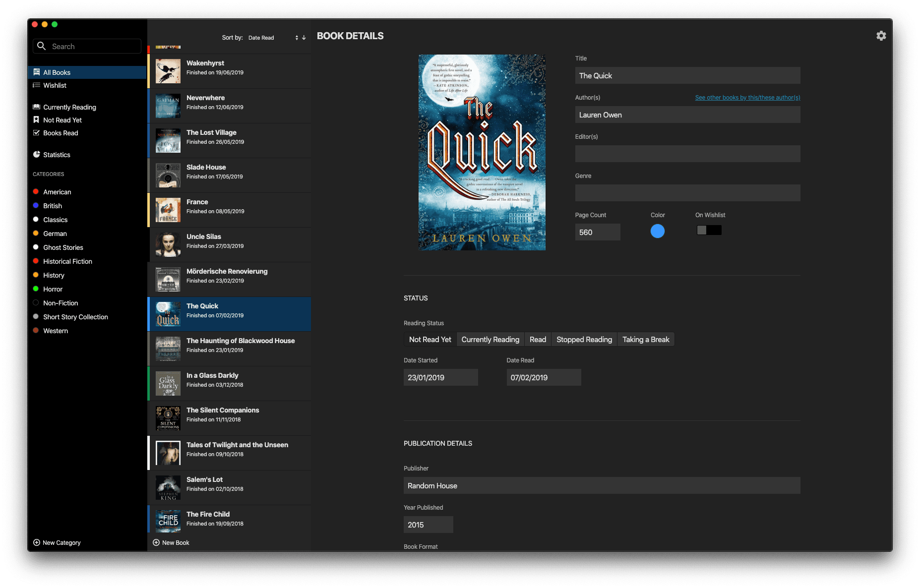Set reading status to Currently Reading
Screen dimensions: 920x588
pyautogui.click(x=490, y=340)
